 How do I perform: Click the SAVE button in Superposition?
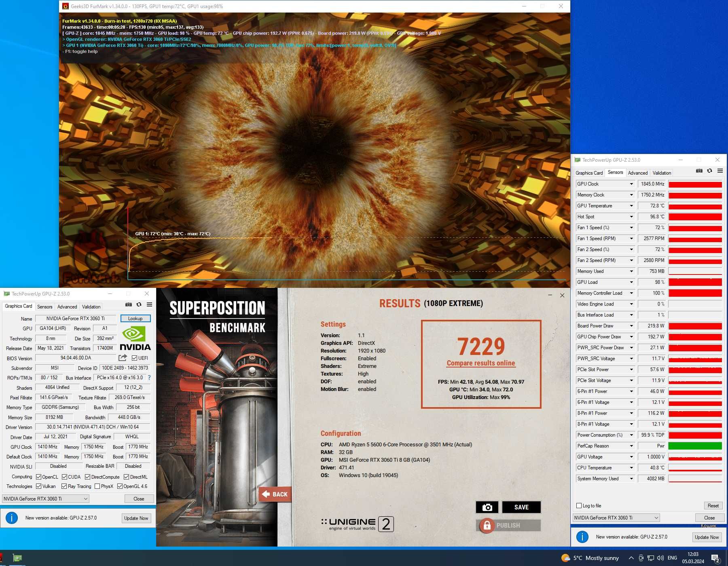(521, 507)
